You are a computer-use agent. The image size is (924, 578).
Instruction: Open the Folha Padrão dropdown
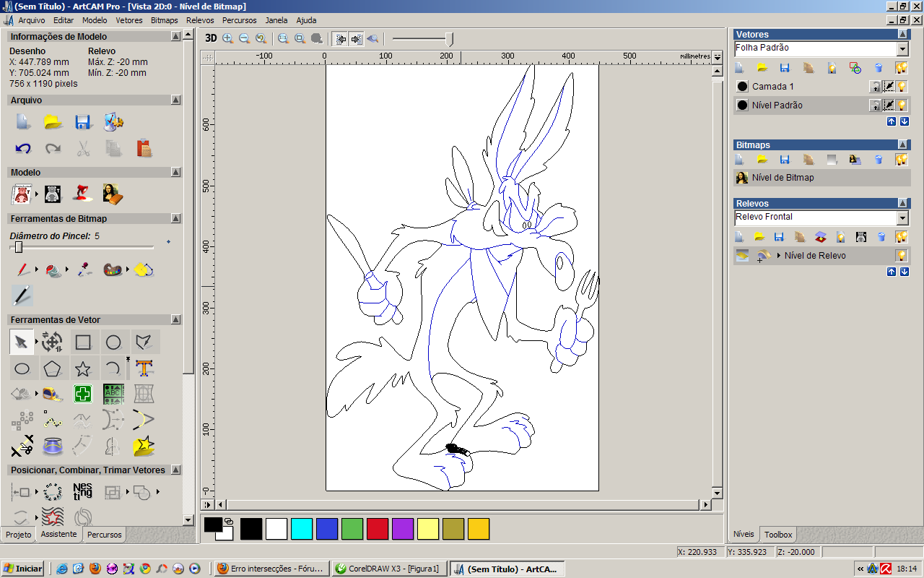pyautogui.click(x=902, y=49)
